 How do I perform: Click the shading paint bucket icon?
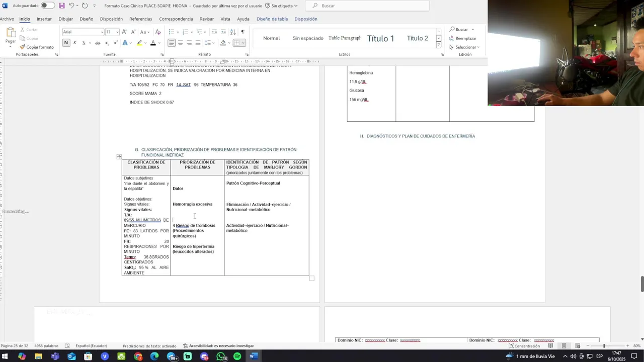(x=223, y=43)
